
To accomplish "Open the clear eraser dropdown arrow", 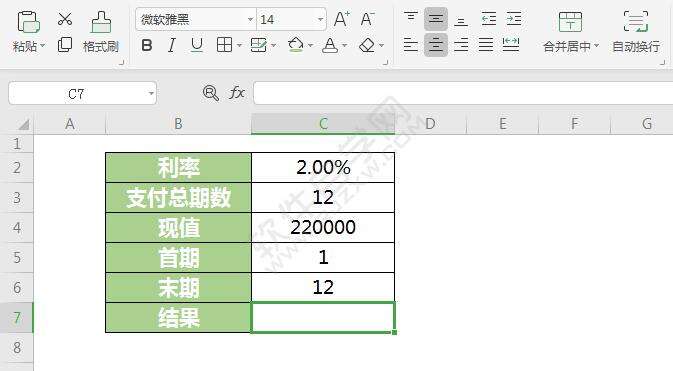I will (381, 45).
